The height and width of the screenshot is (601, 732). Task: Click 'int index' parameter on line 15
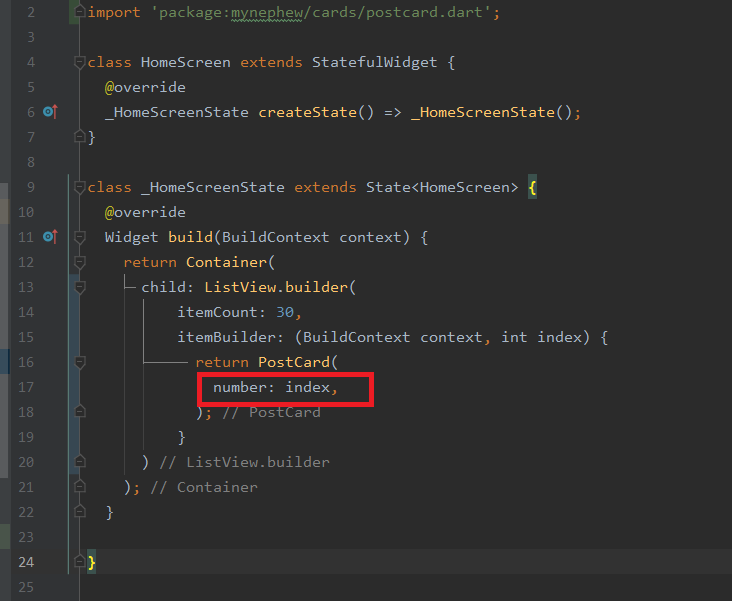coord(542,337)
